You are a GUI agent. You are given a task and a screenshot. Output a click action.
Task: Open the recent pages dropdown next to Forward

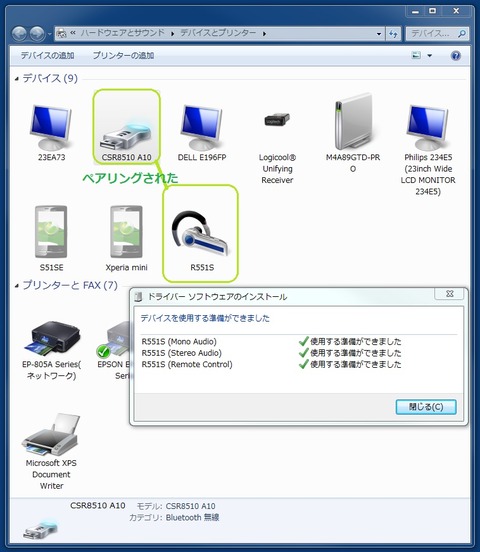[x=50, y=34]
